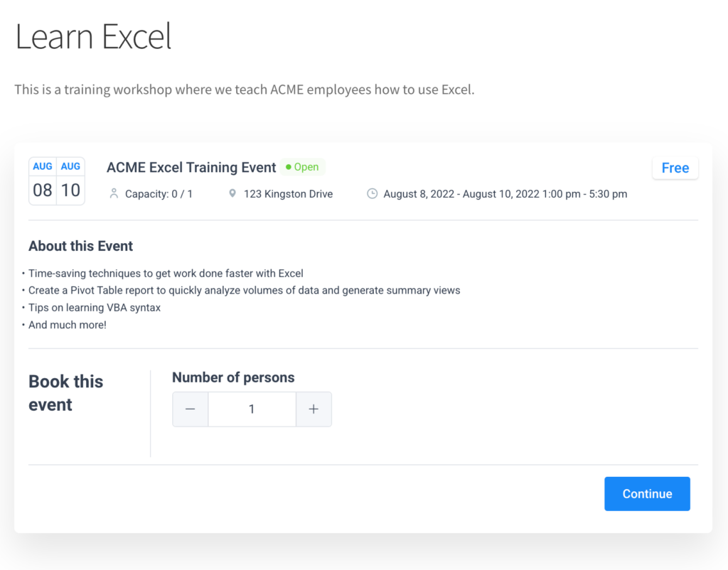Image resolution: width=728 pixels, height=570 pixels.
Task: Click the clock icon beside event dates
Action: (373, 193)
